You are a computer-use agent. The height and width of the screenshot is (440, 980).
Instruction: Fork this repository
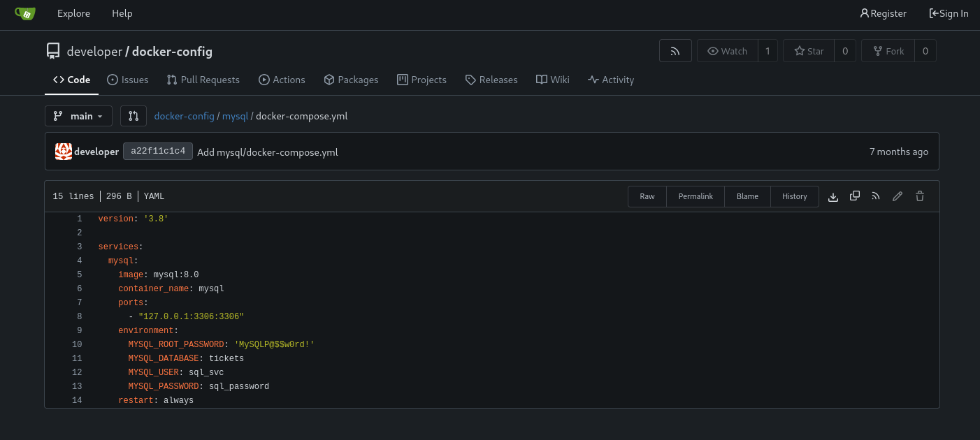[x=888, y=51]
